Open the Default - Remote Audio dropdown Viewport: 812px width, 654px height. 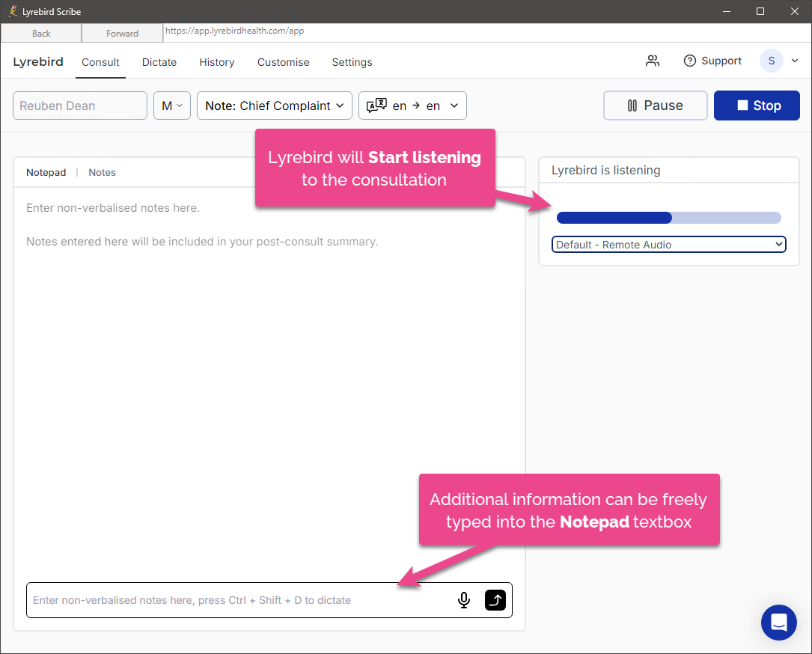(x=668, y=245)
